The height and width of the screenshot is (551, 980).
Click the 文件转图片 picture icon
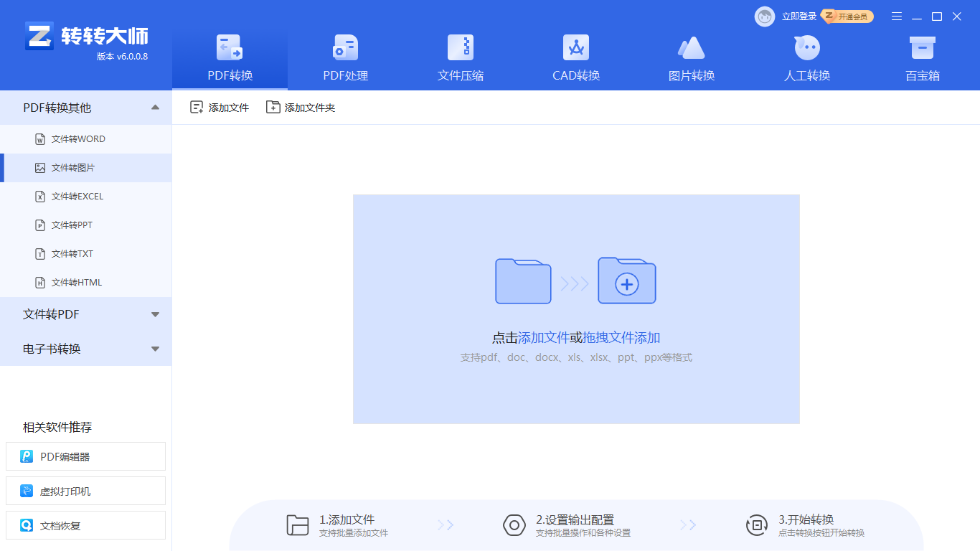[40, 168]
